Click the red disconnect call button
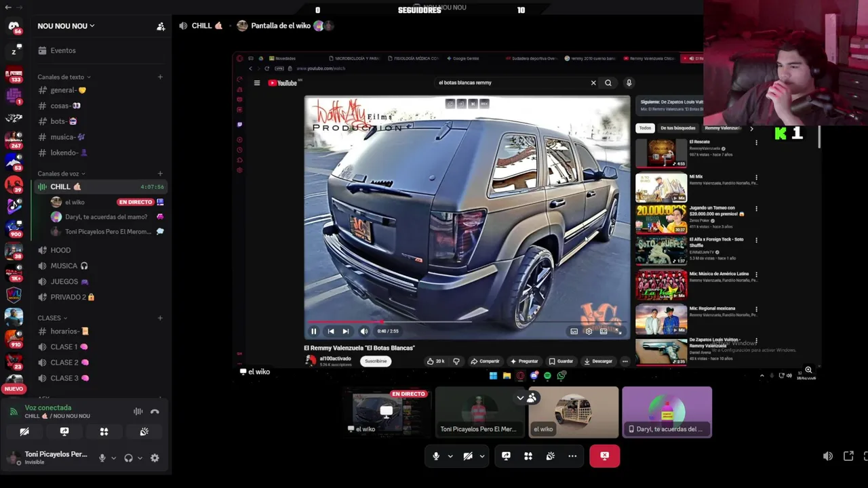Viewport: 868px width, 488px height. click(604, 456)
